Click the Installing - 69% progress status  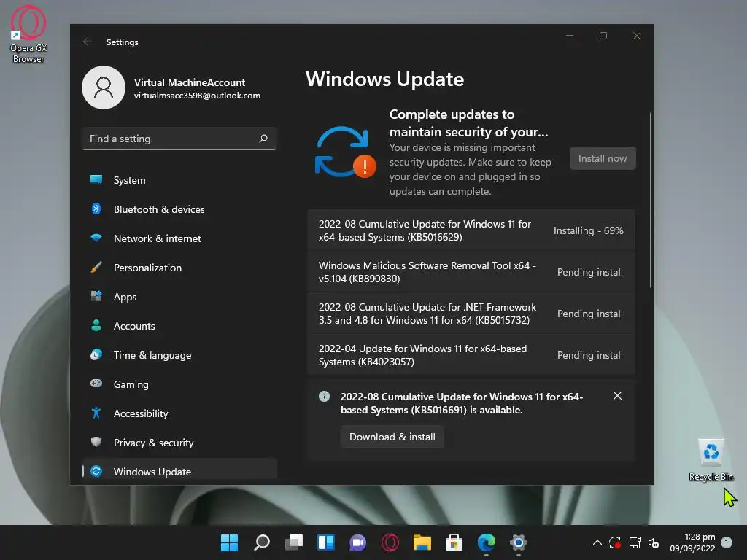click(x=588, y=230)
